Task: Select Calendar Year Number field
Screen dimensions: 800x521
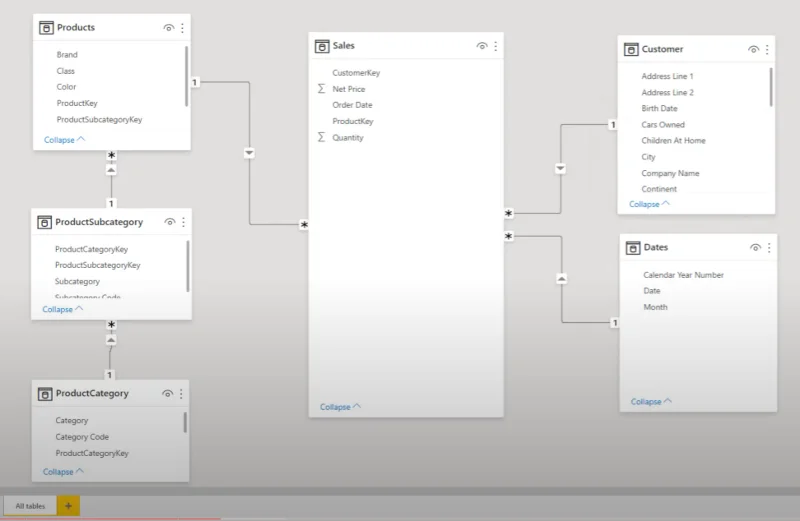Action: pyautogui.click(x=684, y=275)
